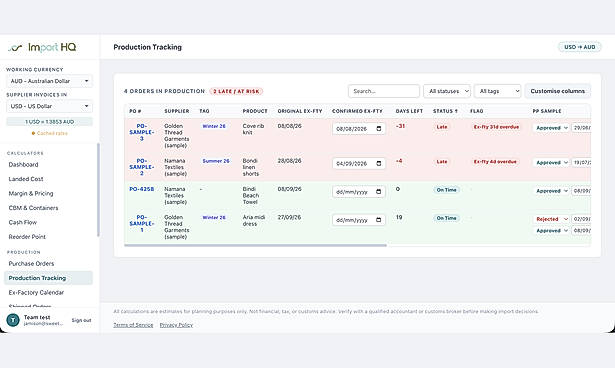Image resolution: width=615 pixels, height=368 pixels.
Task: Sort by the Status column header
Action: (x=445, y=111)
